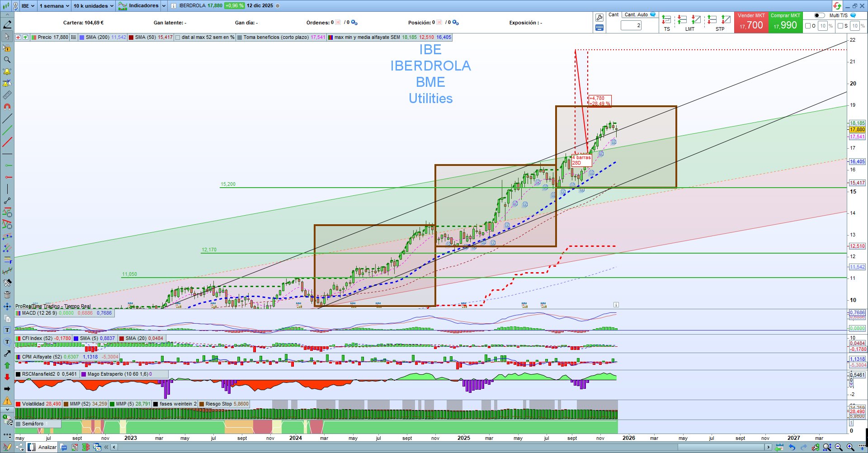
Task: Select the pencil drawing tool
Action: pyautogui.click(x=7, y=24)
